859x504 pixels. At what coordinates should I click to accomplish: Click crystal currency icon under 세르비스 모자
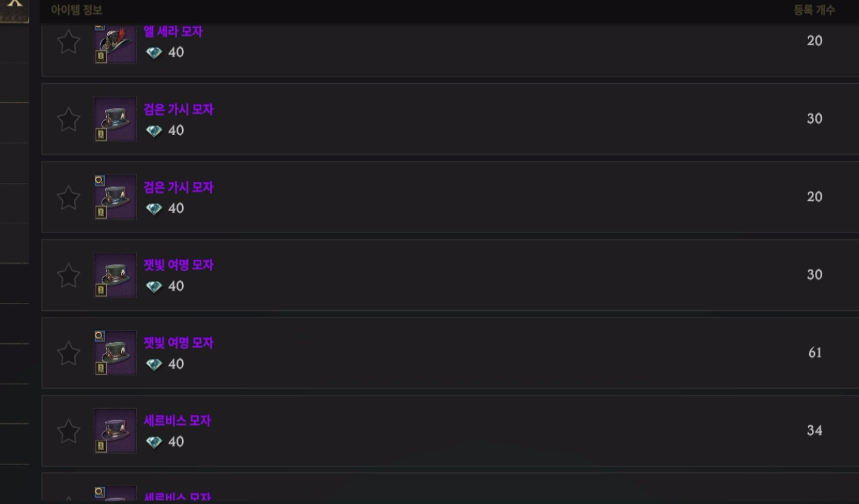[x=154, y=442]
